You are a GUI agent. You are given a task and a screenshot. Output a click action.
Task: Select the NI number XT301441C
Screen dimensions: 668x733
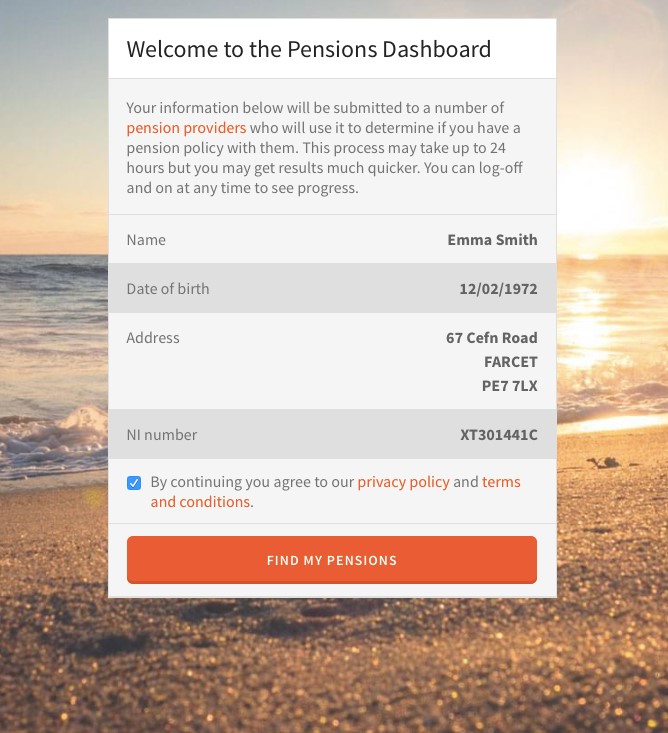(498, 435)
